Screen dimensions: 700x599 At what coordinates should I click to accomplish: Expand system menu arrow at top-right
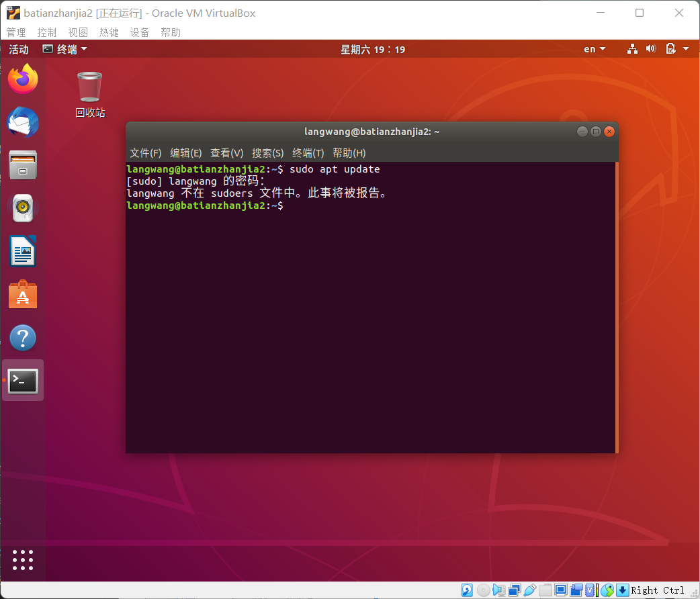tap(686, 48)
